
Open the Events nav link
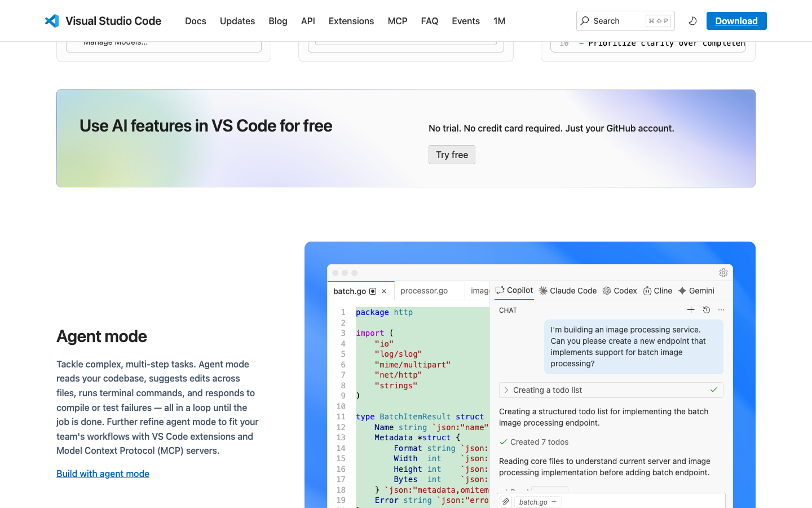pyautogui.click(x=466, y=21)
